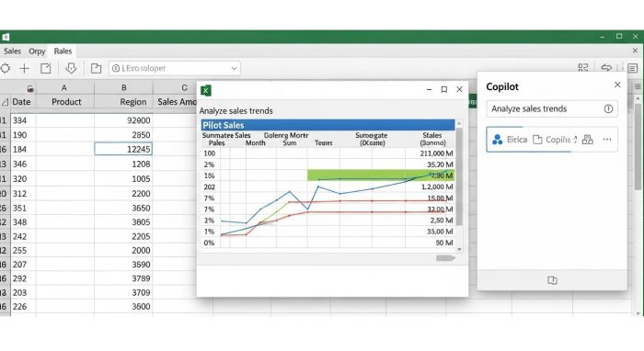Click the Birica label in the Copilot card
Image resolution: width=644 pixels, height=351 pixels.
tap(517, 140)
